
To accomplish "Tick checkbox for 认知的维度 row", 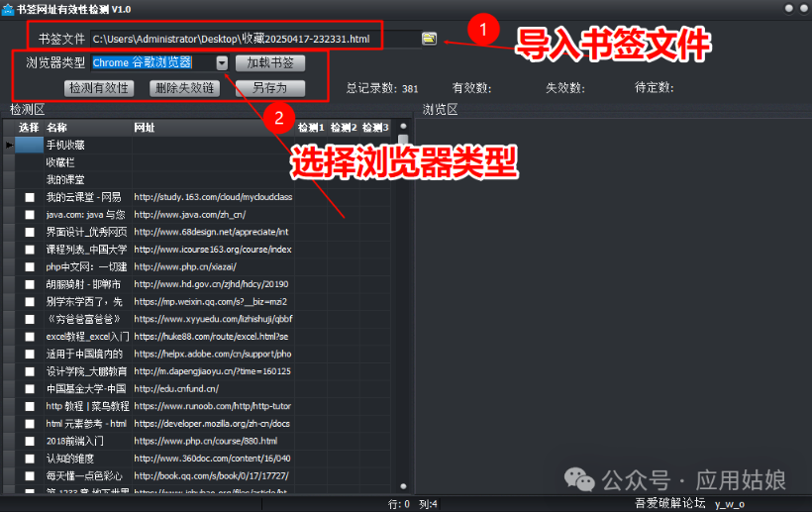I will tap(30, 459).
